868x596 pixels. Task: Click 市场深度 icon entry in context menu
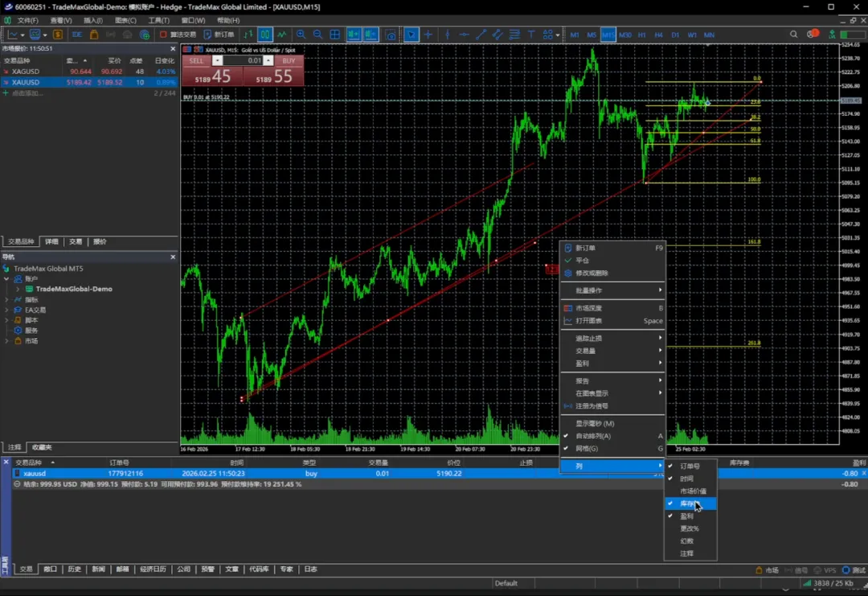click(588, 308)
